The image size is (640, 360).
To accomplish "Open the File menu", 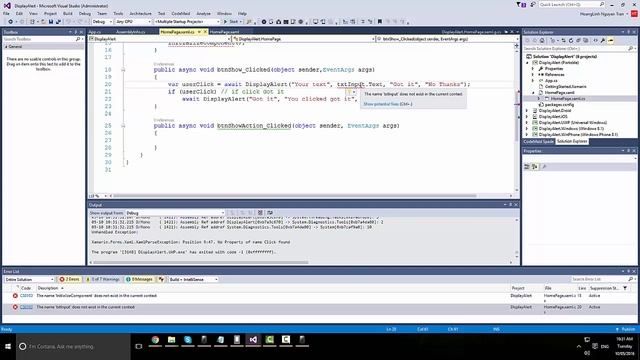I will 6,13.
